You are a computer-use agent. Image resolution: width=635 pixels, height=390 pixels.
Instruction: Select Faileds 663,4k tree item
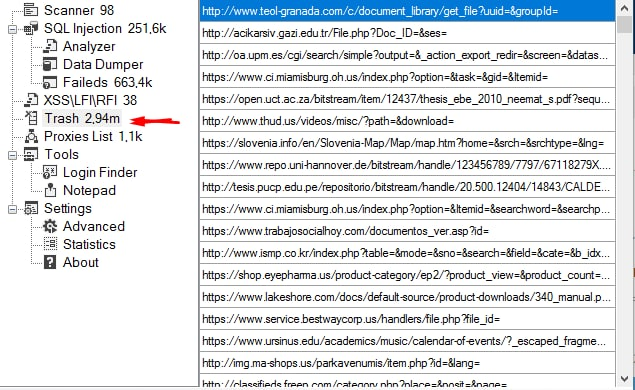coord(107,82)
